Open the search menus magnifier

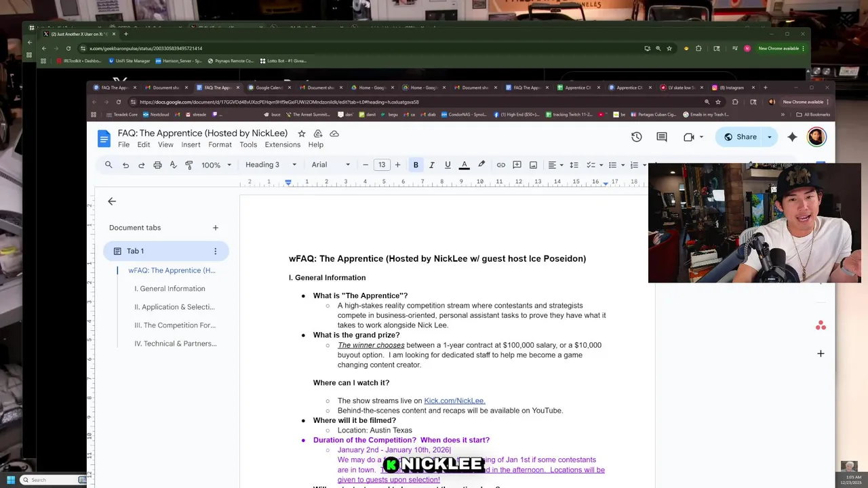(x=108, y=165)
